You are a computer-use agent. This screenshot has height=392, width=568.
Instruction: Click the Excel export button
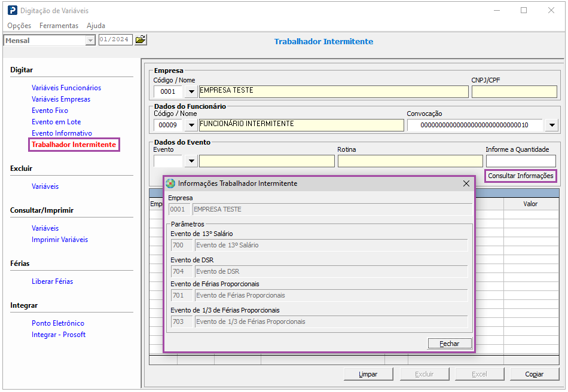(x=480, y=374)
